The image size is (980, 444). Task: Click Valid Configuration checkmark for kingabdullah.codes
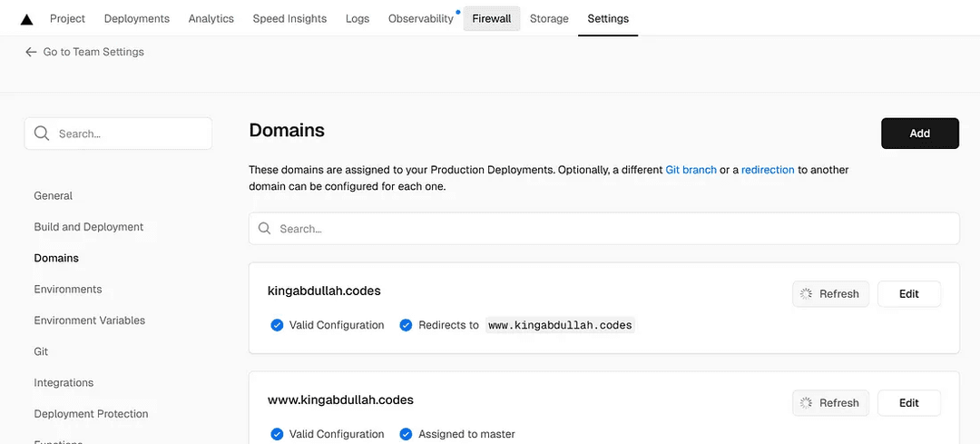277,325
